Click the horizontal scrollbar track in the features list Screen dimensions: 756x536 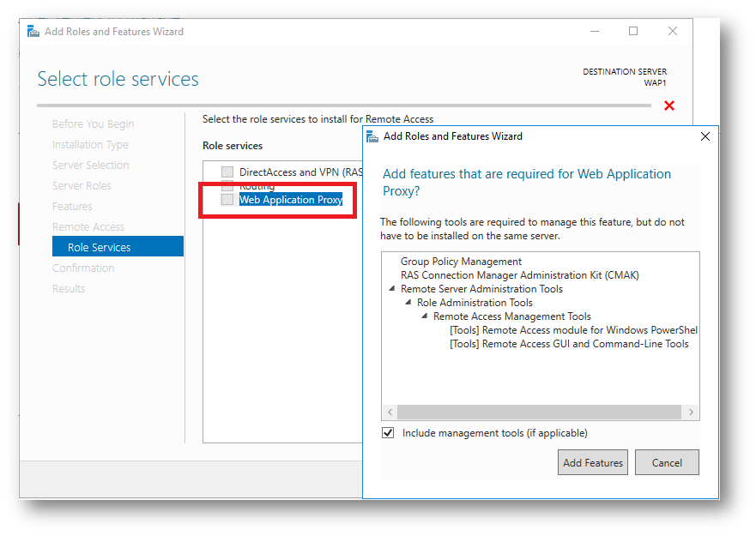click(541, 413)
